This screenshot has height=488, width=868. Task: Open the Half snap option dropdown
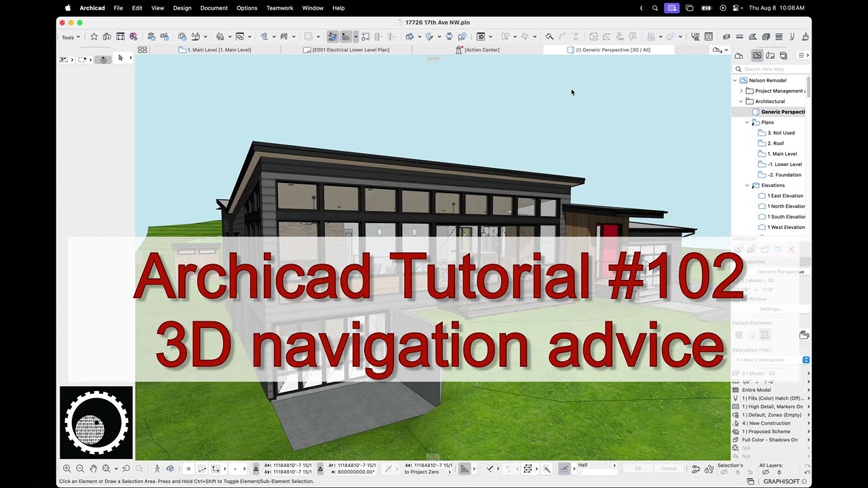pos(614,466)
